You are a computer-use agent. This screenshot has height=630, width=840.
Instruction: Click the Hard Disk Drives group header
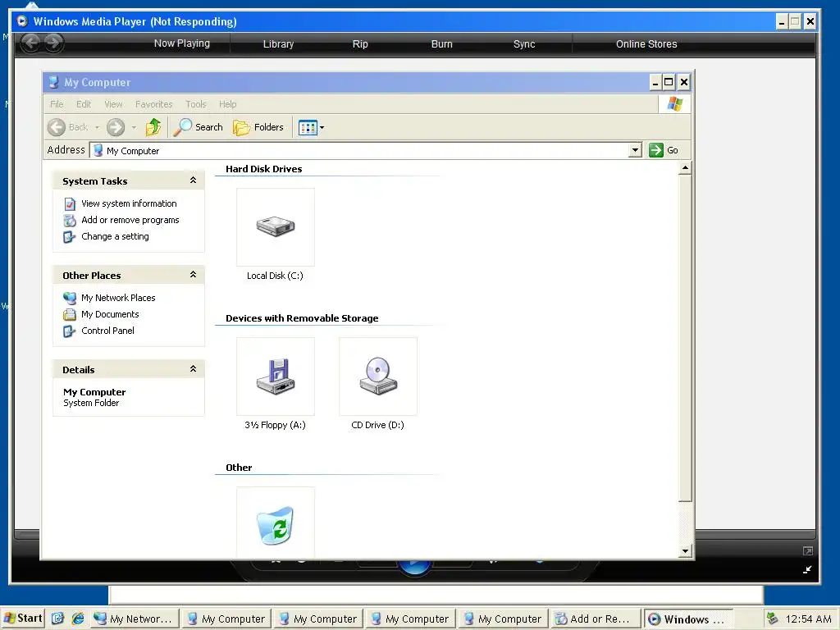(263, 169)
